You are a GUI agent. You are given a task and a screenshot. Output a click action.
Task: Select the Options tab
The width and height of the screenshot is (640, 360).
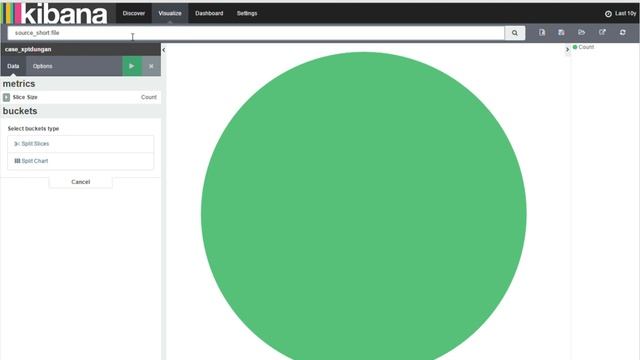(42, 66)
